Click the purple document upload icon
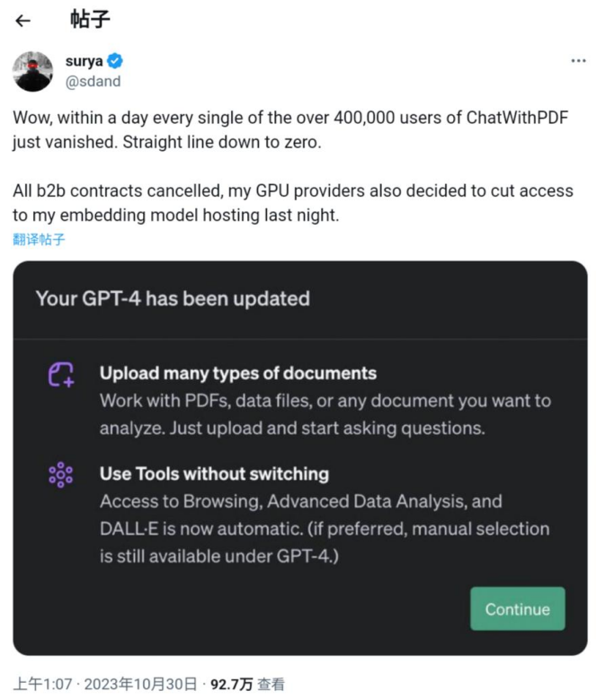Screen dimensions: 596x700 point(61,375)
